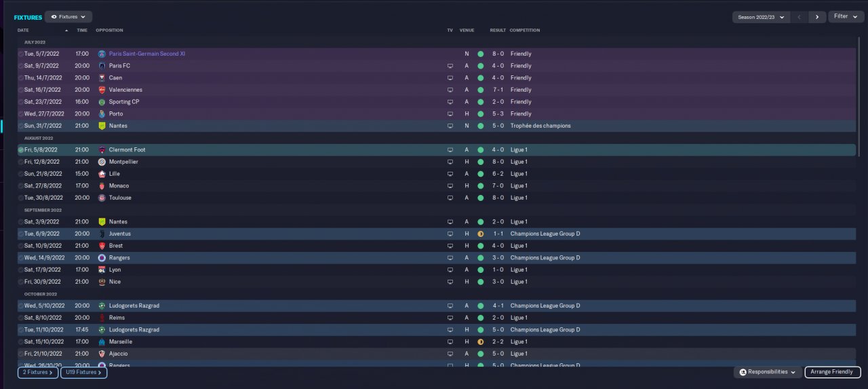Open the Season 2022/23 dropdown
This screenshot has height=389, width=868.
(761, 17)
